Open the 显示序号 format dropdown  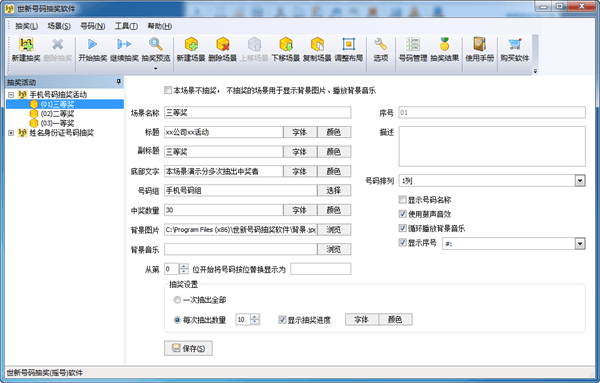(580, 243)
